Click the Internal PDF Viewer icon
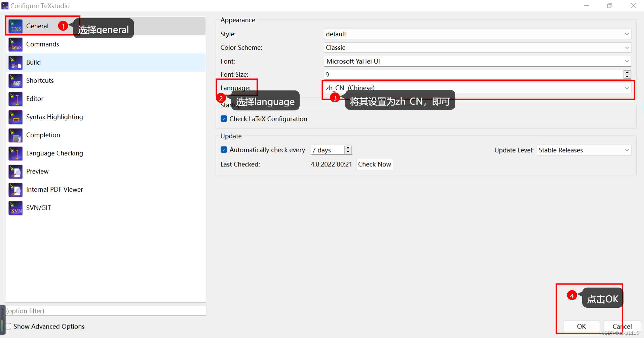Screen dimensions: 644x338 click(x=15, y=190)
